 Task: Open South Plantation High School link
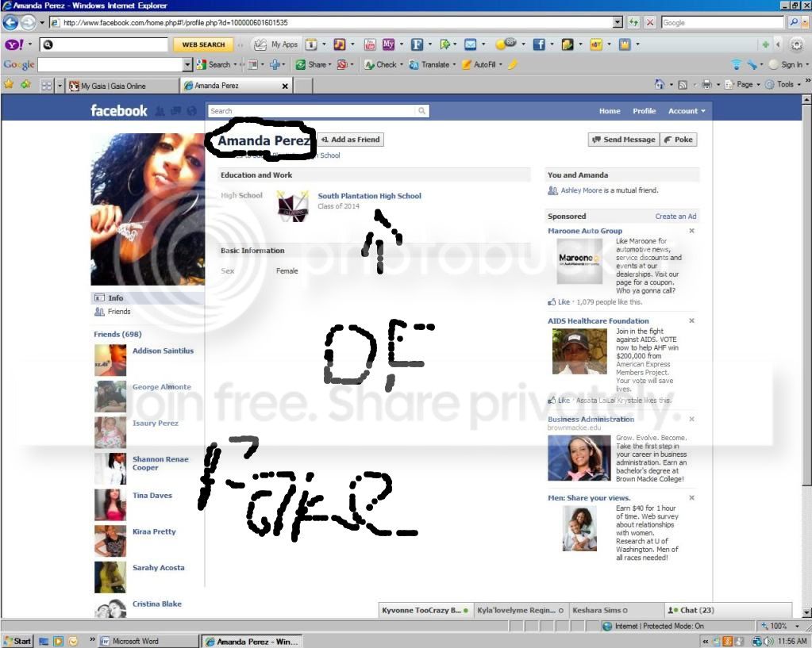[x=369, y=196]
